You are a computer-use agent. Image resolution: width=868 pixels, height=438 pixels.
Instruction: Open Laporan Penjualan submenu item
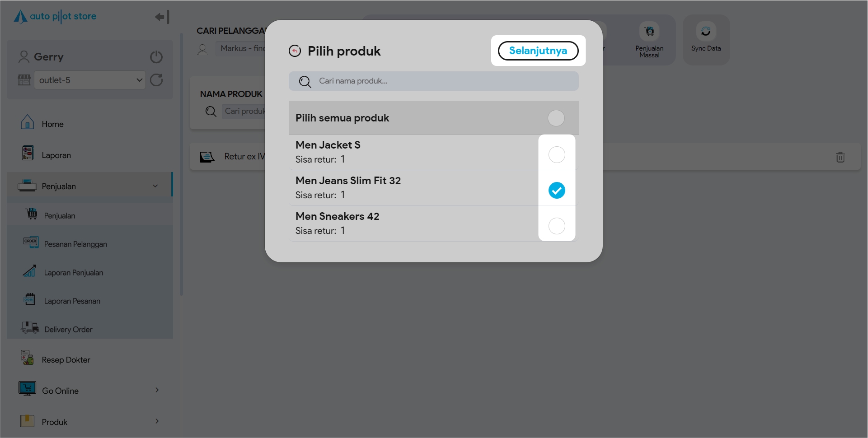(74, 273)
